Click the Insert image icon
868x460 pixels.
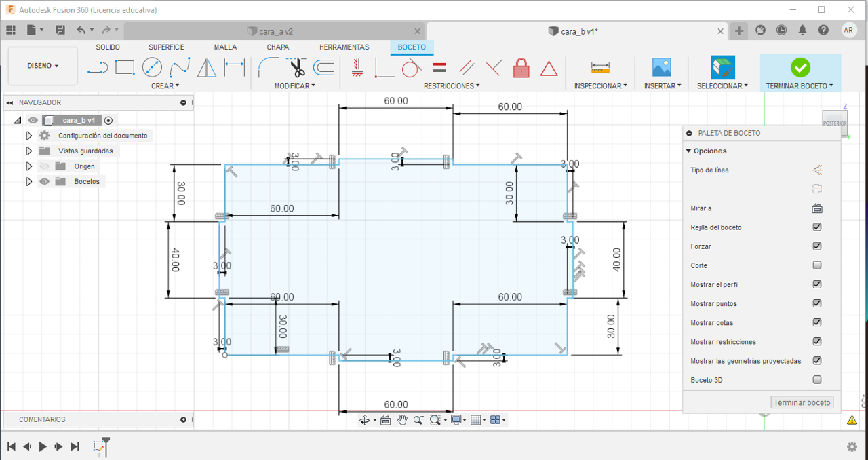tap(661, 67)
